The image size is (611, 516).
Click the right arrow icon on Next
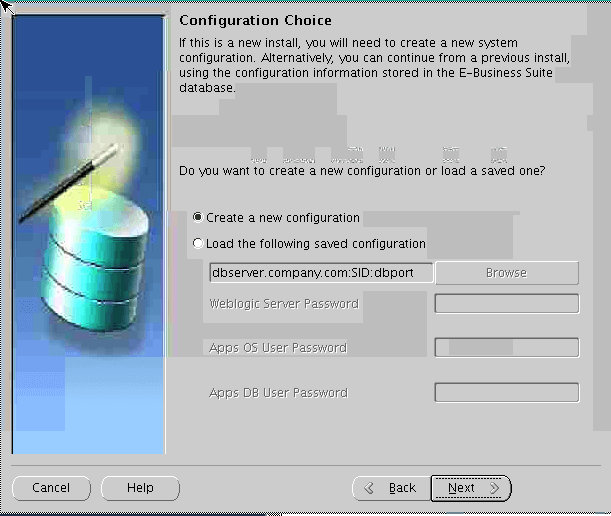[x=493, y=488]
